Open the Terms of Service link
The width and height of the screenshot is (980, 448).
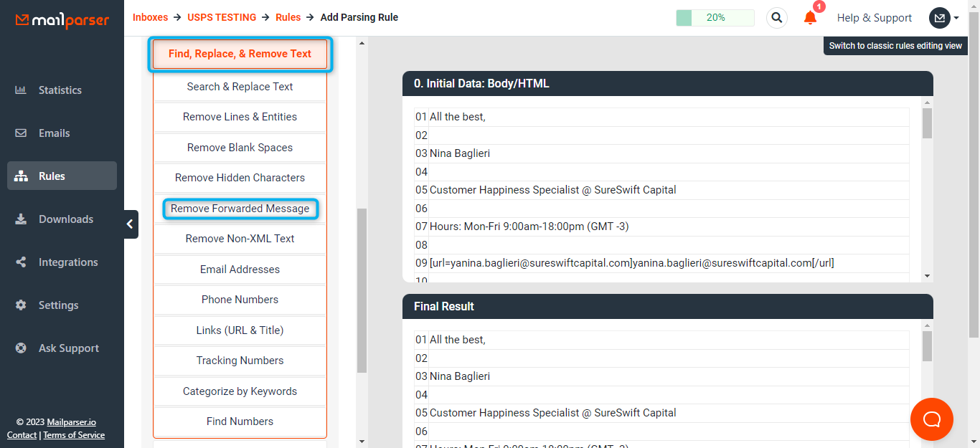(x=74, y=434)
